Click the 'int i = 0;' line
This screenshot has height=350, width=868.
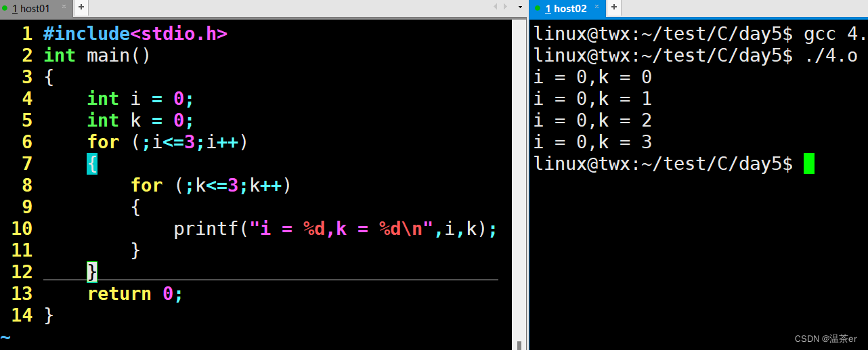141,99
